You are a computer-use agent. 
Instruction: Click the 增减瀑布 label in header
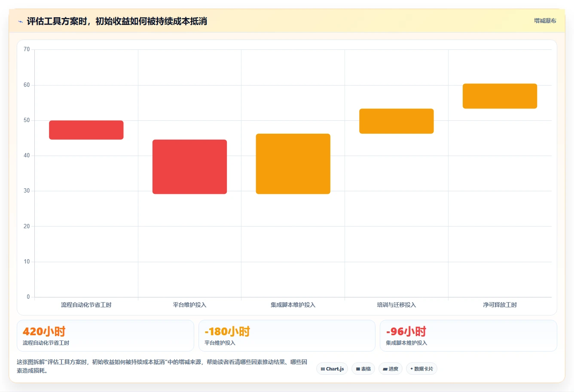pos(545,21)
